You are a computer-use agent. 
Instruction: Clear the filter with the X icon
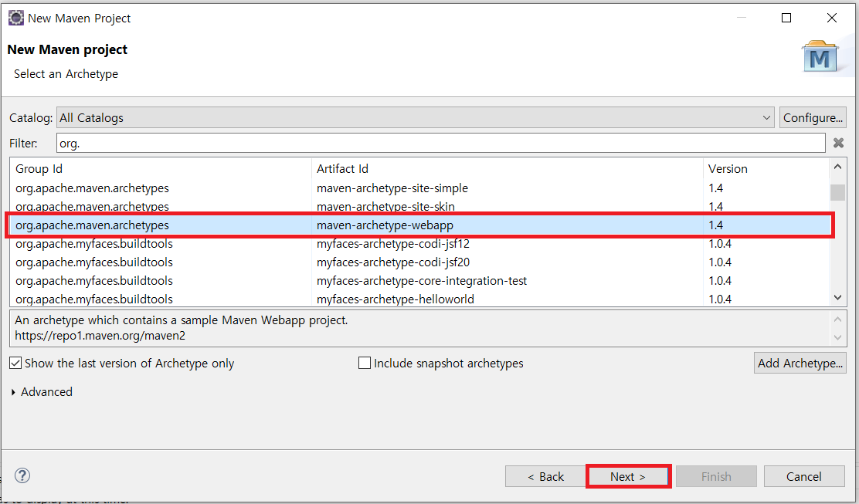pyautogui.click(x=838, y=143)
